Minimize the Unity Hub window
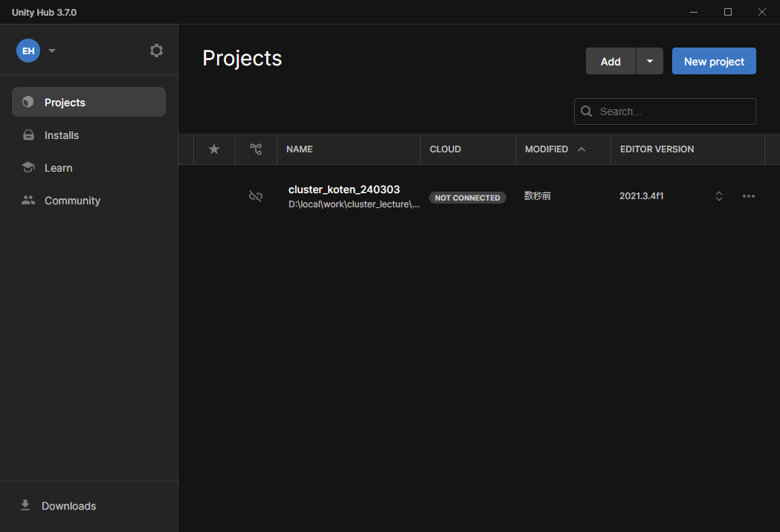Screen dimensions: 780x532 [694, 12]
